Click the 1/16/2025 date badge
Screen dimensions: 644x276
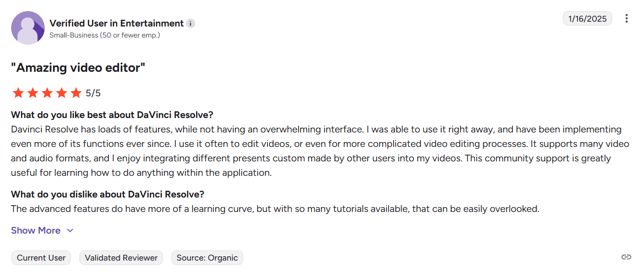[587, 19]
